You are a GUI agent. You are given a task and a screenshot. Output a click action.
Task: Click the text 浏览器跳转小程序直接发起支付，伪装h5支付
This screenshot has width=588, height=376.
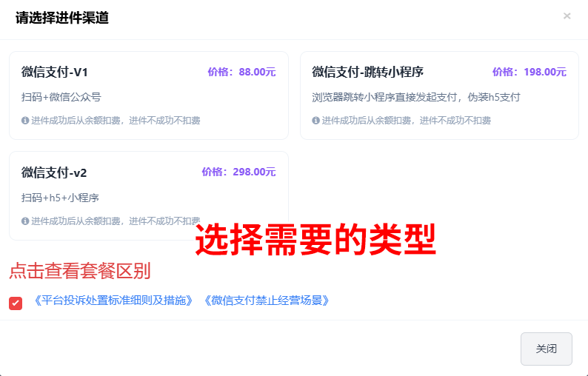pos(416,97)
